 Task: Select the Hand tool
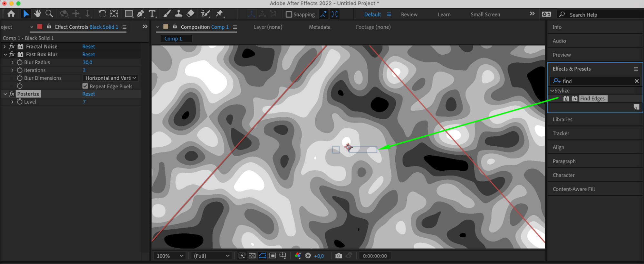pos(38,14)
